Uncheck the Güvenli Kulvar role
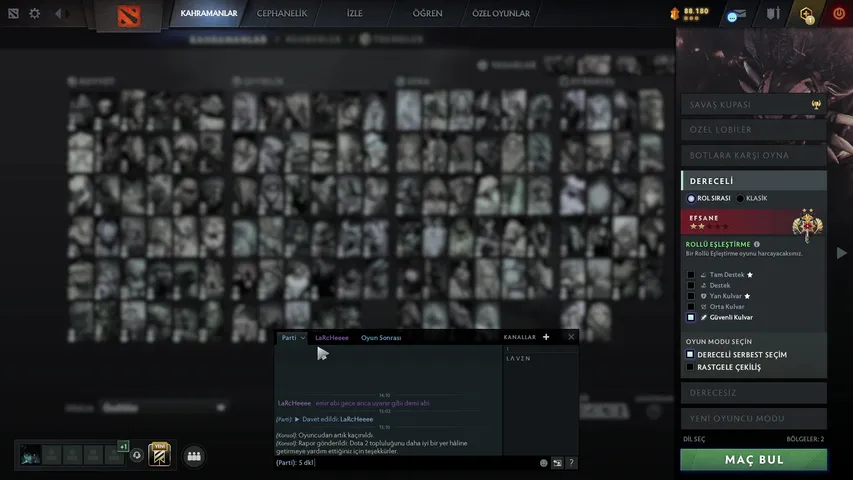The image size is (853, 480). [690, 317]
